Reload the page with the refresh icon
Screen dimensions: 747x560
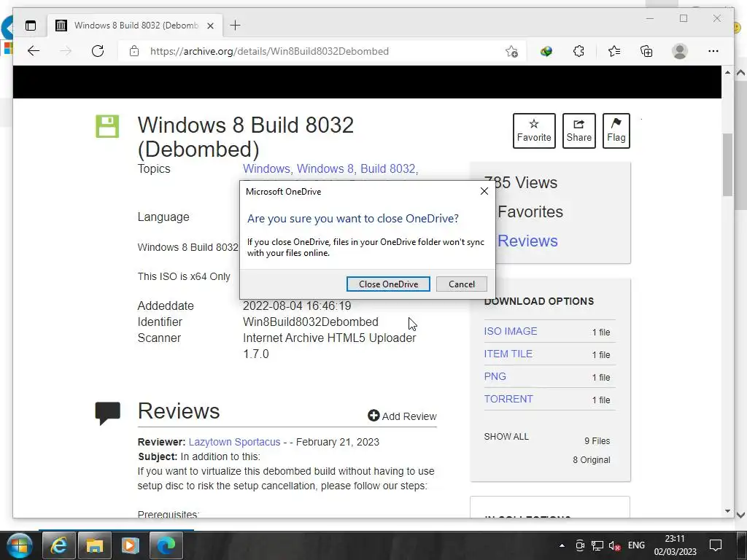coord(98,51)
